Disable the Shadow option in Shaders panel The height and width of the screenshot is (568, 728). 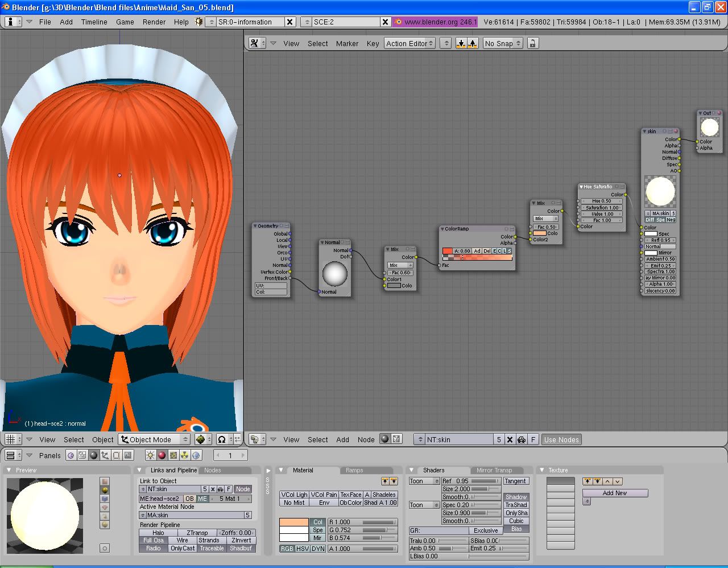coord(516,497)
